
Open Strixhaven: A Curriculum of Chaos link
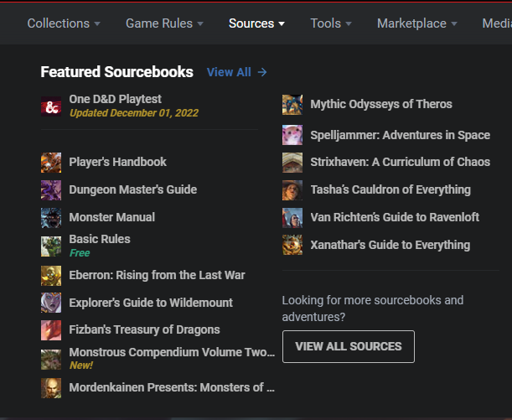tap(401, 162)
